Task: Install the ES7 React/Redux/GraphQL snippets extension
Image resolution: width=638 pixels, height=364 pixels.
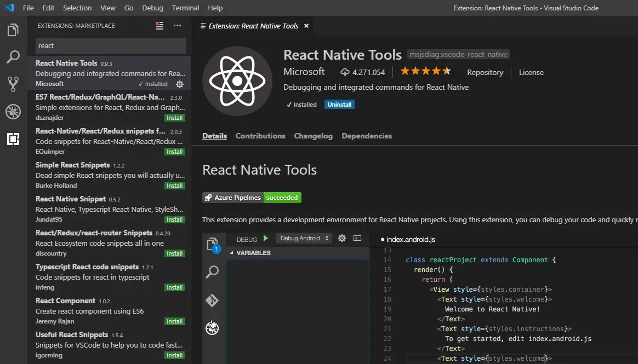Action: coord(174,117)
